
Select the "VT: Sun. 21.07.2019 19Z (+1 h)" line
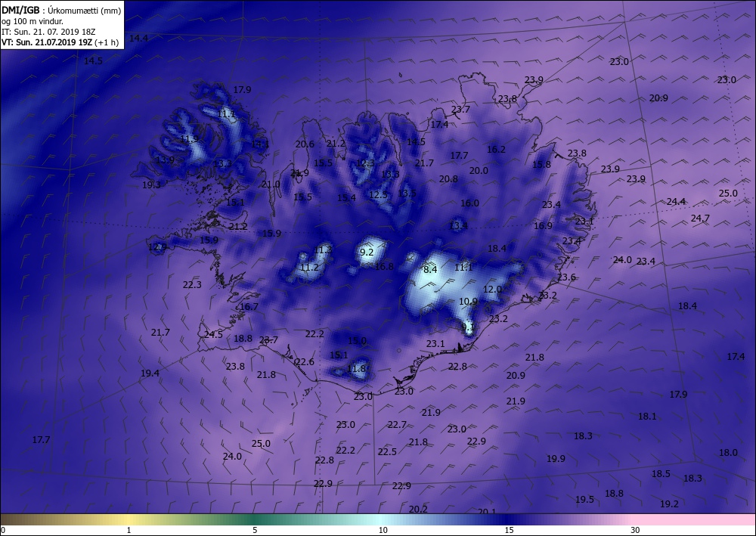(60, 42)
